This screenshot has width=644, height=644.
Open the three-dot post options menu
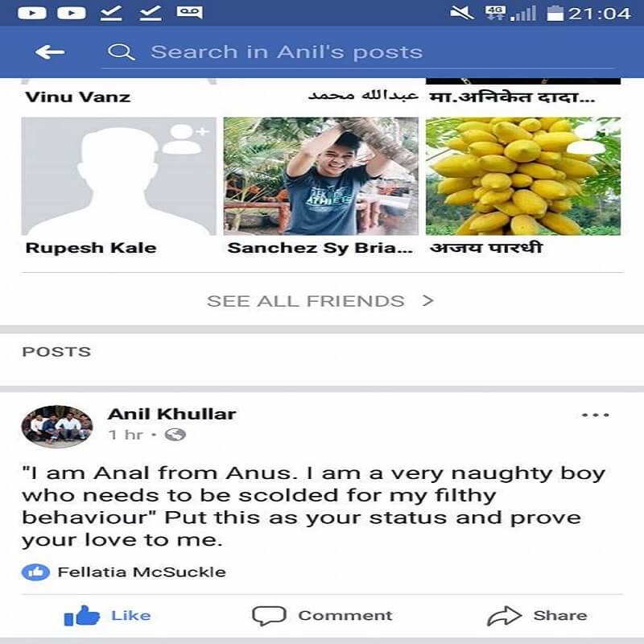point(596,415)
